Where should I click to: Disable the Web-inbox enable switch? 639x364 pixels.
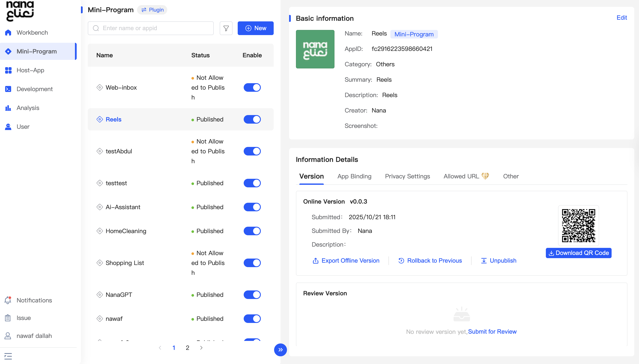click(252, 87)
